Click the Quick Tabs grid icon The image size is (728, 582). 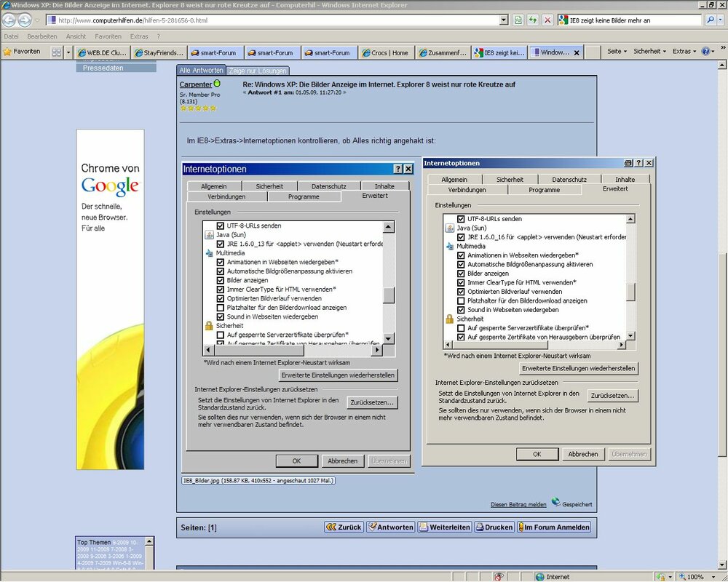tap(56, 52)
